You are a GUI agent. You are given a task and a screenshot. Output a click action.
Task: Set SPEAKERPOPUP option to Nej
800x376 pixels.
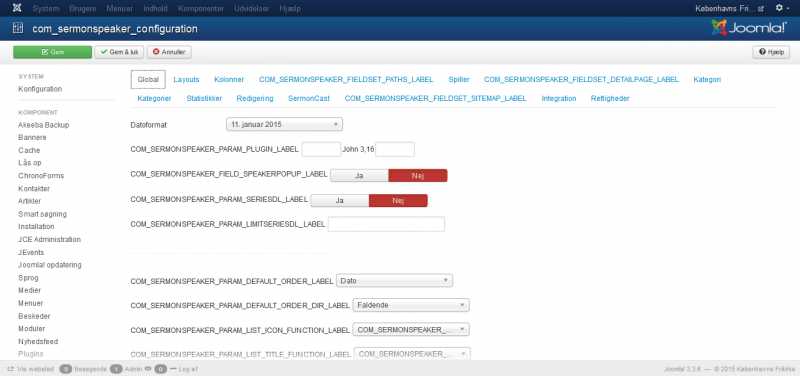[418, 176]
